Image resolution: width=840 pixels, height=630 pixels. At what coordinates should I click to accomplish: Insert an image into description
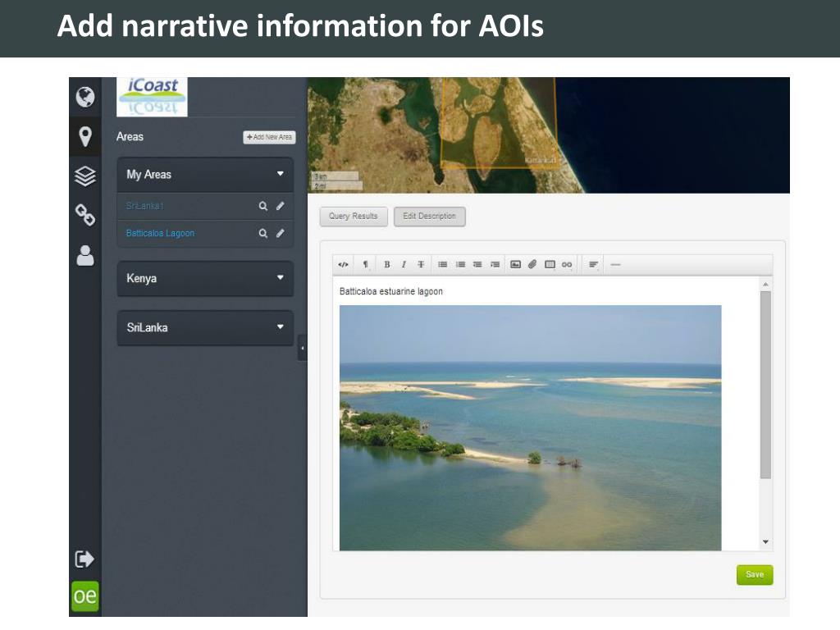515,264
